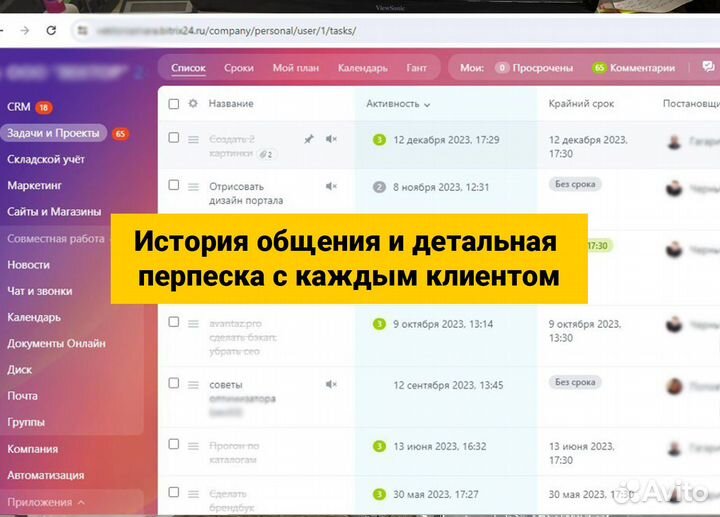Unmute the Создать 2 картинки task
The width and height of the screenshot is (720, 517).
click(x=331, y=139)
